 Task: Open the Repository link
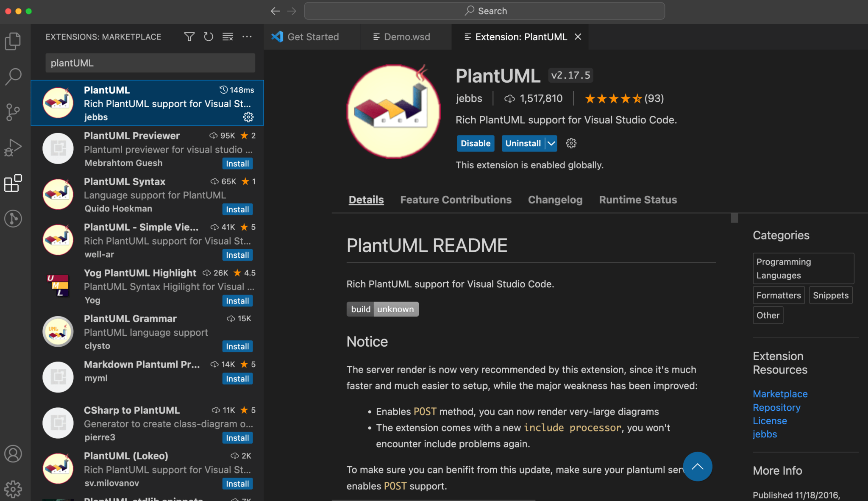pyautogui.click(x=776, y=407)
